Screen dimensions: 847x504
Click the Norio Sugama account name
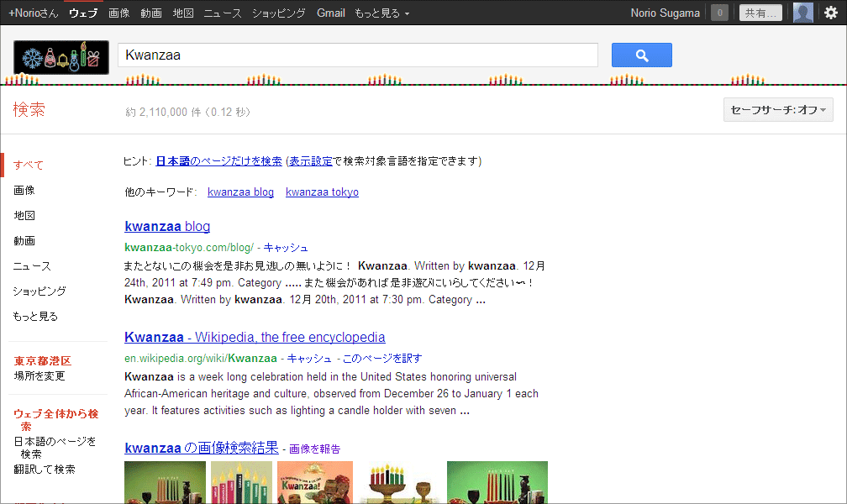click(665, 13)
